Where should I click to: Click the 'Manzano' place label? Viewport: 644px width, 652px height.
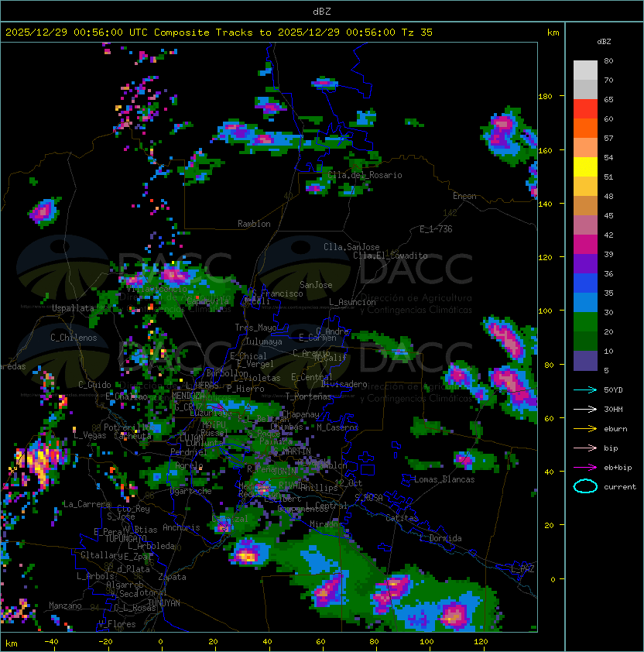click(x=65, y=606)
